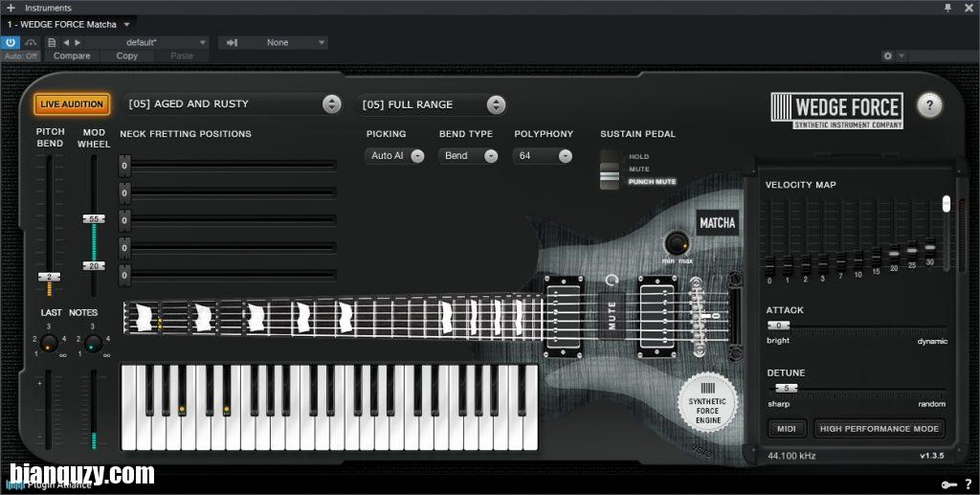This screenshot has width=980, height=495.
Task: Go to previous preset arrow
Action: tap(66, 42)
